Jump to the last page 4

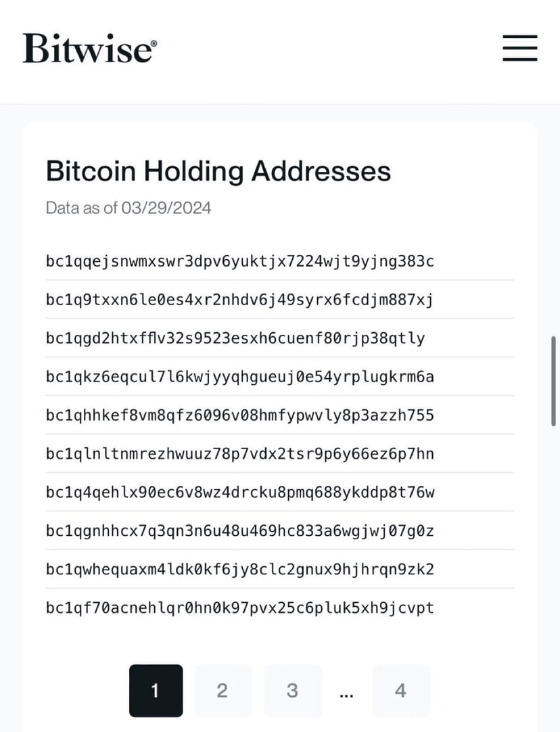400,690
